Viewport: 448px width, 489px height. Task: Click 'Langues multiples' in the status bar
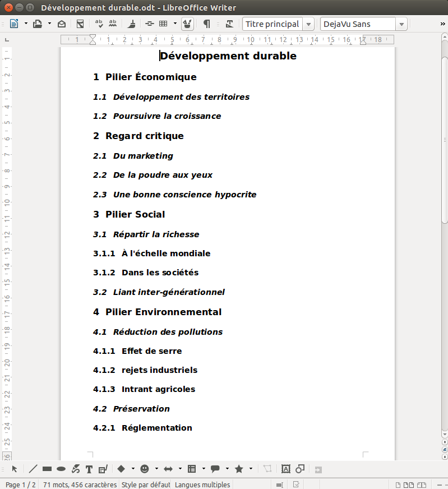point(202,485)
